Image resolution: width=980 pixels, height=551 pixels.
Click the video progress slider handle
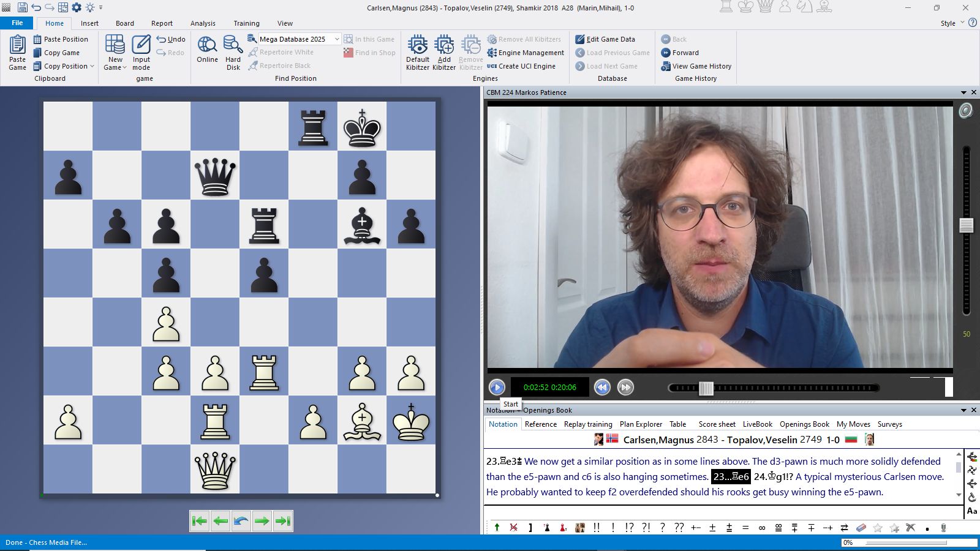706,388
